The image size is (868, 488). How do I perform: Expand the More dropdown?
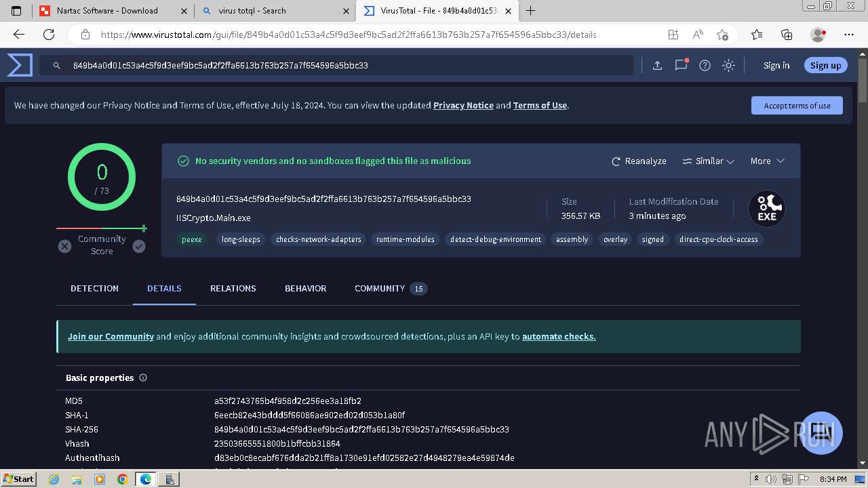(767, 161)
